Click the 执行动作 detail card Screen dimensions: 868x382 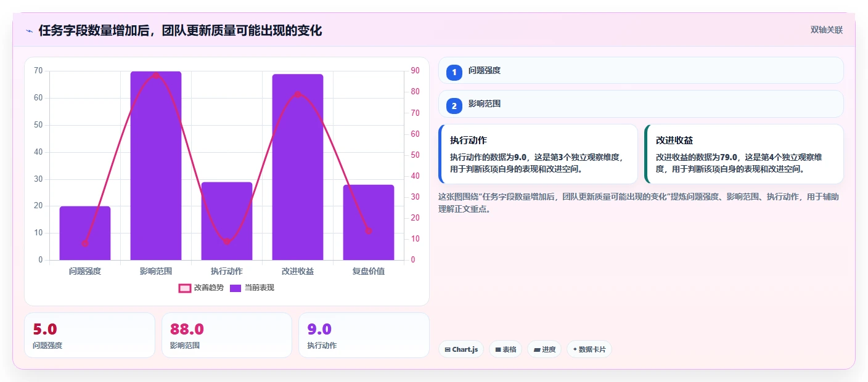pyautogui.click(x=538, y=154)
